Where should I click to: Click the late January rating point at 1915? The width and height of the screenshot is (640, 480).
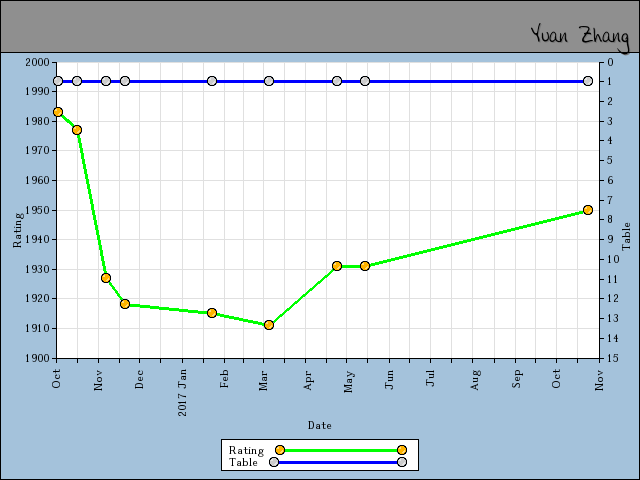tap(212, 313)
